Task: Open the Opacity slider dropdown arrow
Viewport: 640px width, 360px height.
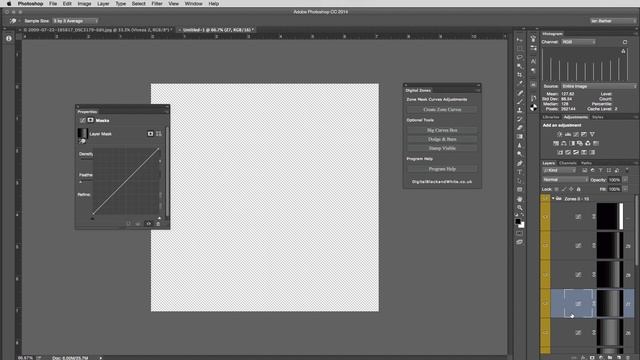Action: (625, 180)
